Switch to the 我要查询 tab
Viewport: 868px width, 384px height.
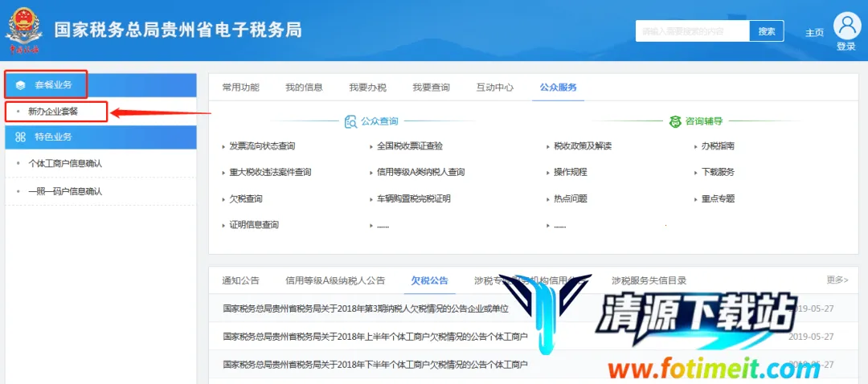tap(432, 88)
